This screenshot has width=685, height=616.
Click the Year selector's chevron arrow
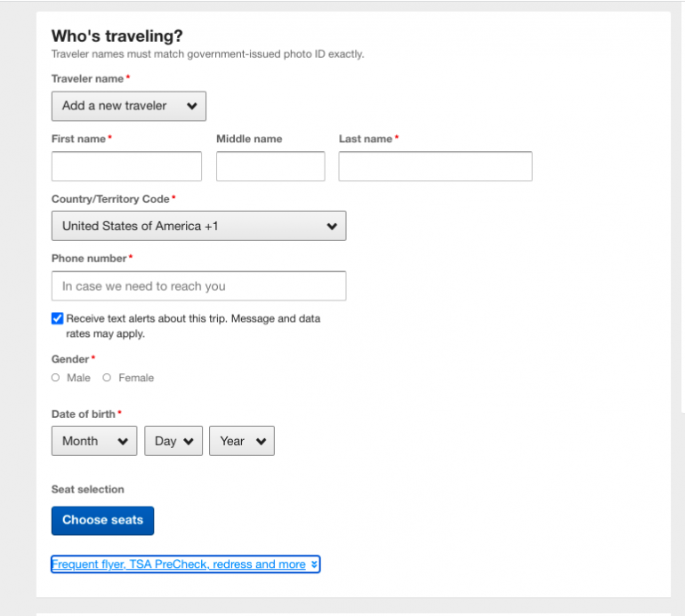(261, 442)
